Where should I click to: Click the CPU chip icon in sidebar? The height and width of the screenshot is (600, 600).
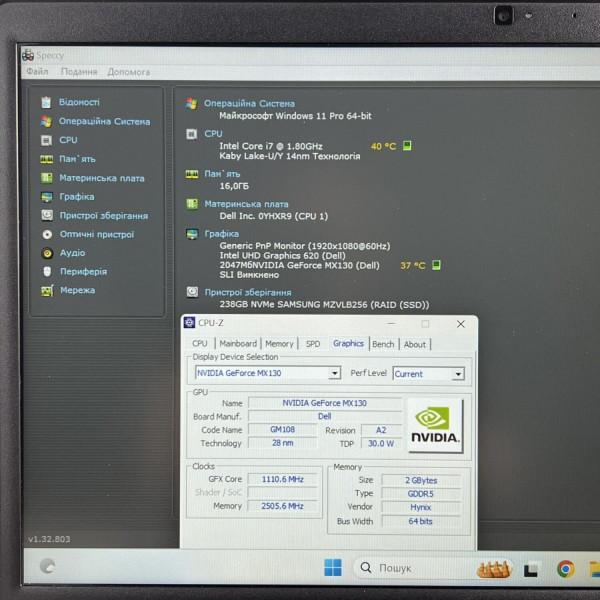pos(46,140)
